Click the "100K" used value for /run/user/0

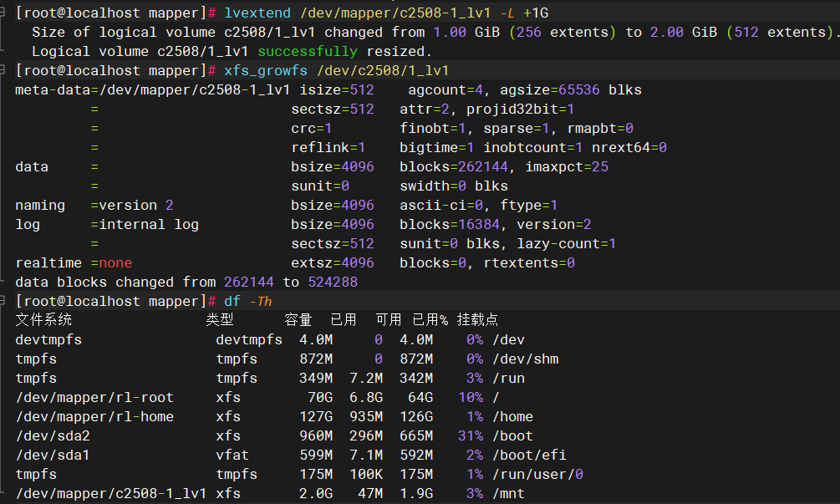366,475
